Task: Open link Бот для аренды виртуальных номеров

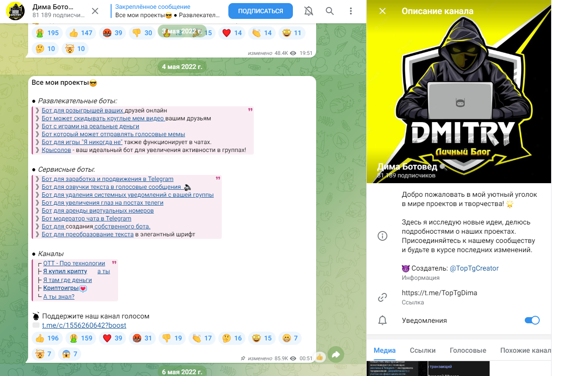Action: [97, 210]
